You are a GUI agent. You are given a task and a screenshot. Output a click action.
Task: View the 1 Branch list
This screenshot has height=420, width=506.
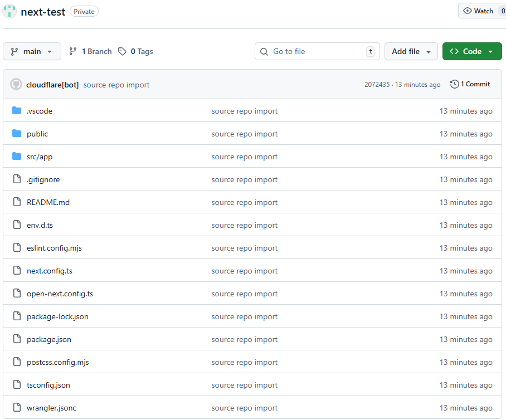pyautogui.click(x=90, y=51)
